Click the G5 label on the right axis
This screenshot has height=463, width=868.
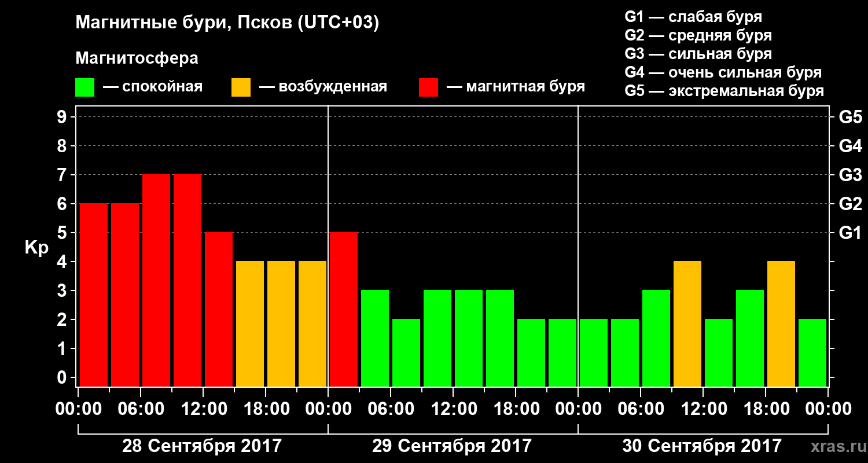(x=850, y=117)
